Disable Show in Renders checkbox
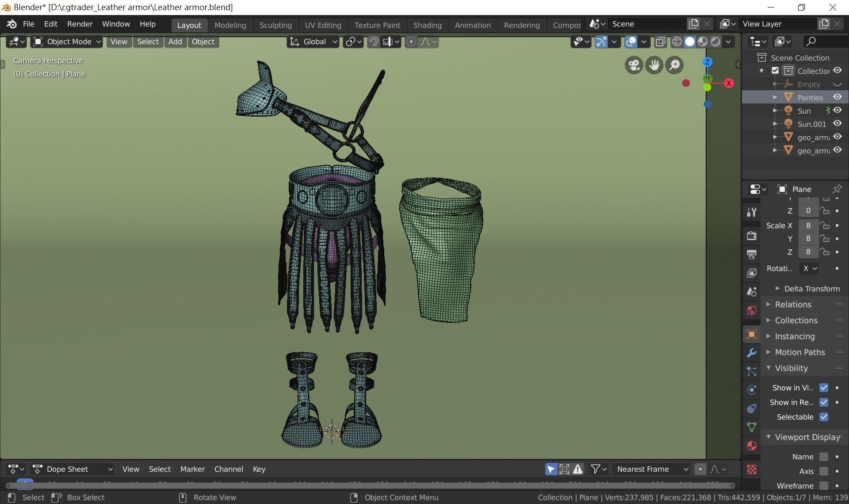Image resolution: width=849 pixels, height=504 pixels. click(824, 402)
